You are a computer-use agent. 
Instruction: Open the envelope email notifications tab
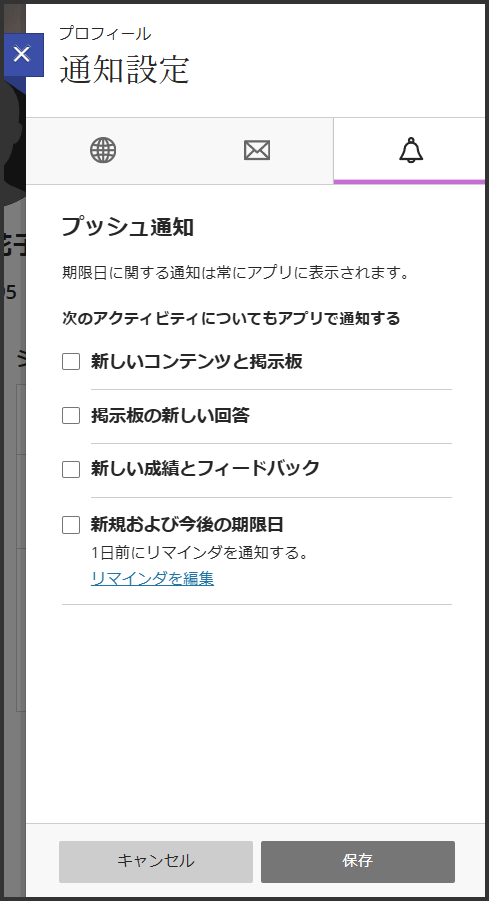coord(257,151)
